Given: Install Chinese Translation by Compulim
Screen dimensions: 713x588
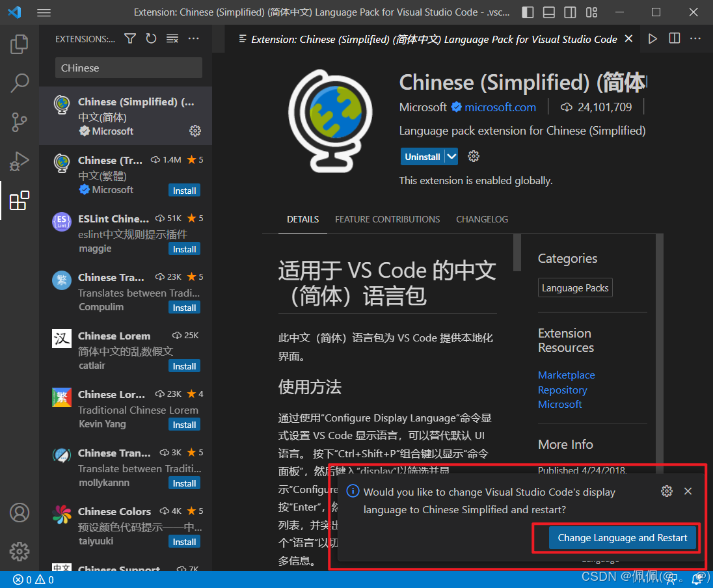Looking at the screenshot, I should [184, 308].
